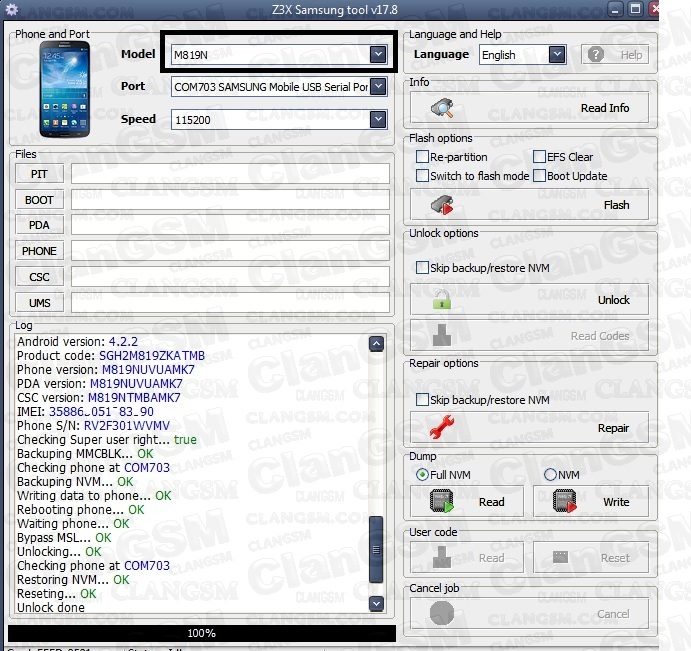Click the 'Bypass MSL... OK' line
Image resolution: width=691 pixels, height=651 pixels.
pyautogui.click(x=64, y=537)
